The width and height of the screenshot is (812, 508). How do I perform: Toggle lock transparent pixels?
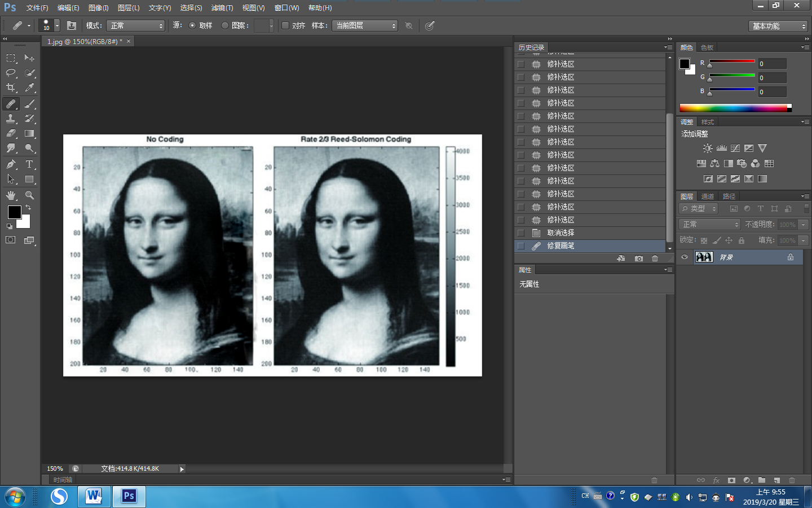click(x=704, y=240)
